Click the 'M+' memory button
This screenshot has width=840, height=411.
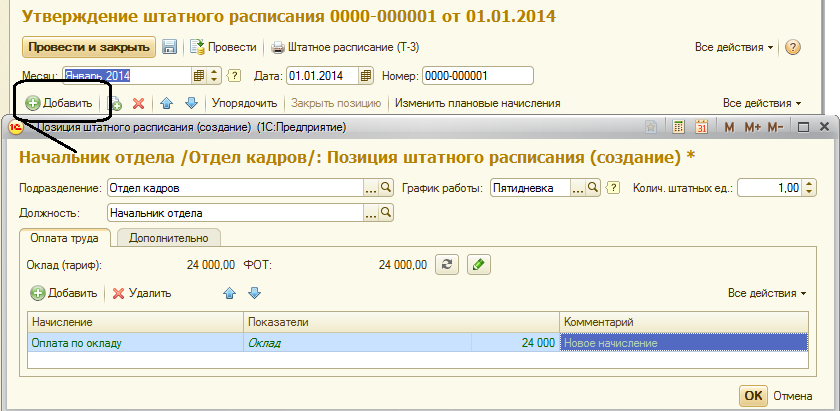(753, 127)
